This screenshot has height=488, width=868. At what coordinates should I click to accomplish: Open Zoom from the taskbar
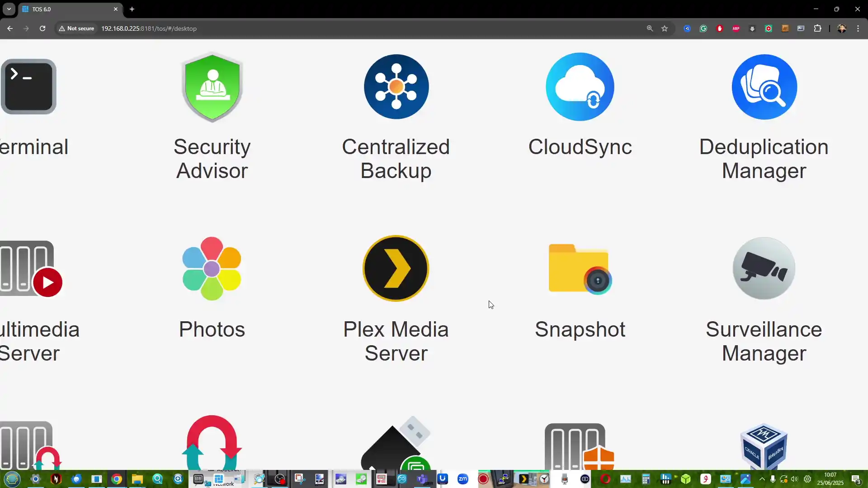(463, 479)
